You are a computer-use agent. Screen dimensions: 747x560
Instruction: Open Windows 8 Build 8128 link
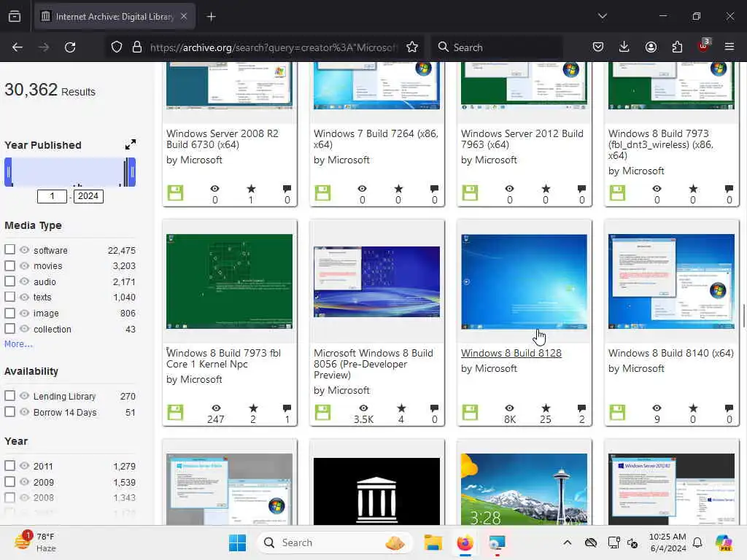pyautogui.click(x=511, y=353)
